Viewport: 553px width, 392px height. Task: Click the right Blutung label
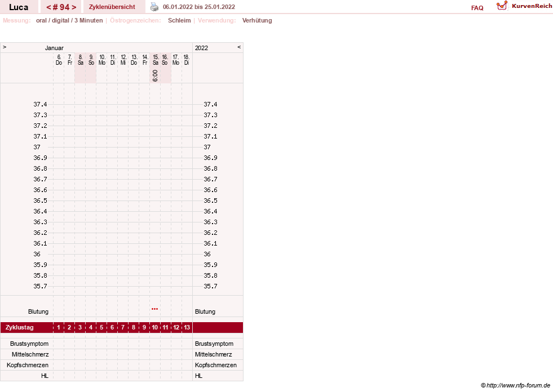pyautogui.click(x=205, y=311)
